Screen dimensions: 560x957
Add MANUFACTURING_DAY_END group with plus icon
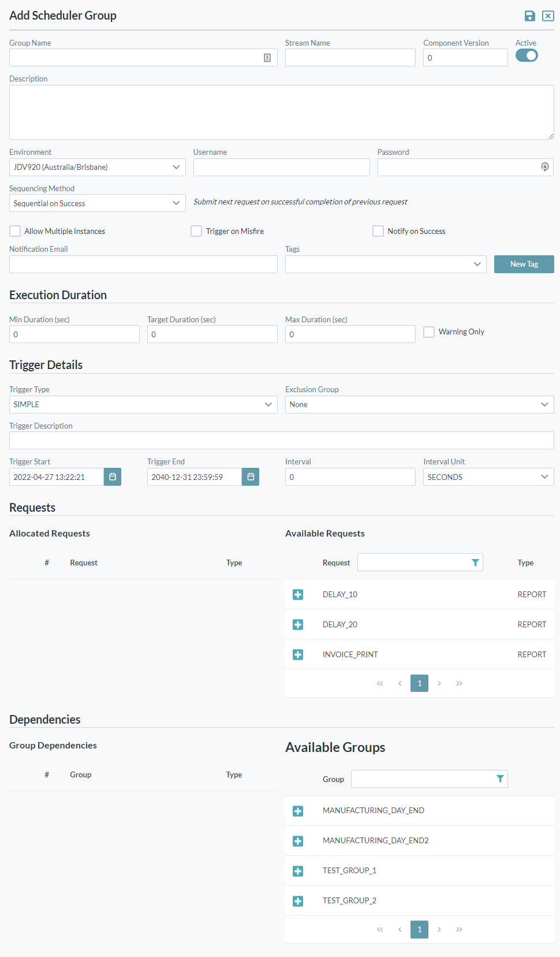(298, 811)
